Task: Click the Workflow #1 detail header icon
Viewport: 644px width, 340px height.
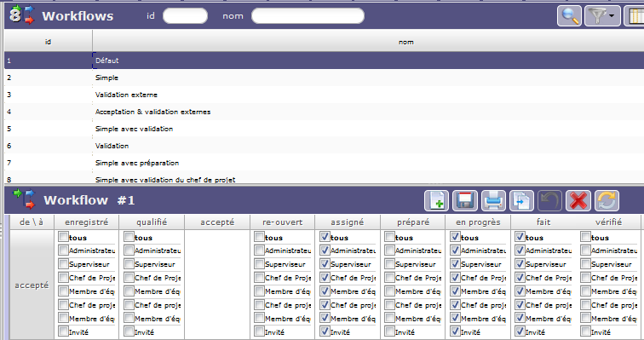Action: tap(24, 199)
